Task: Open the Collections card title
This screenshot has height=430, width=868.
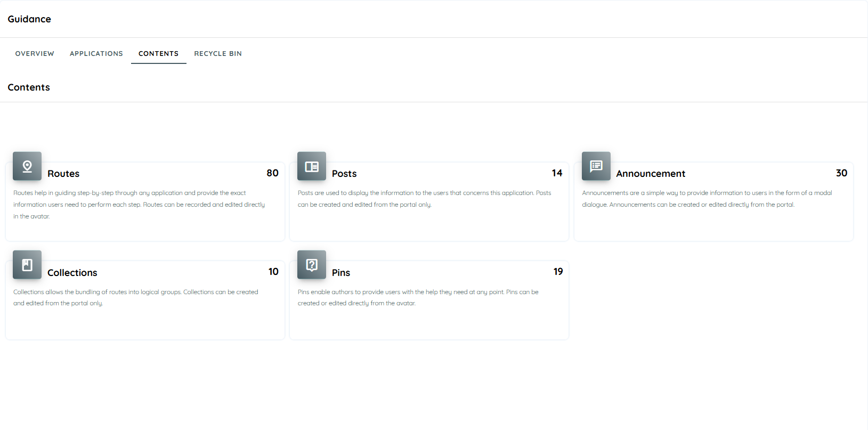Action: [x=72, y=273]
